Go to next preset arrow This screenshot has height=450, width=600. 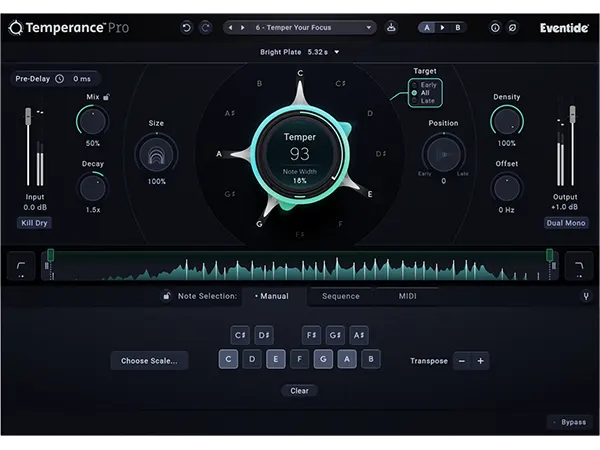(x=243, y=28)
